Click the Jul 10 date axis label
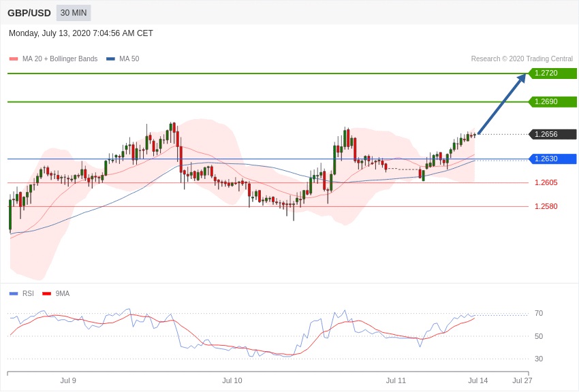Image resolution: width=579 pixels, height=392 pixels. pyautogui.click(x=232, y=380)
